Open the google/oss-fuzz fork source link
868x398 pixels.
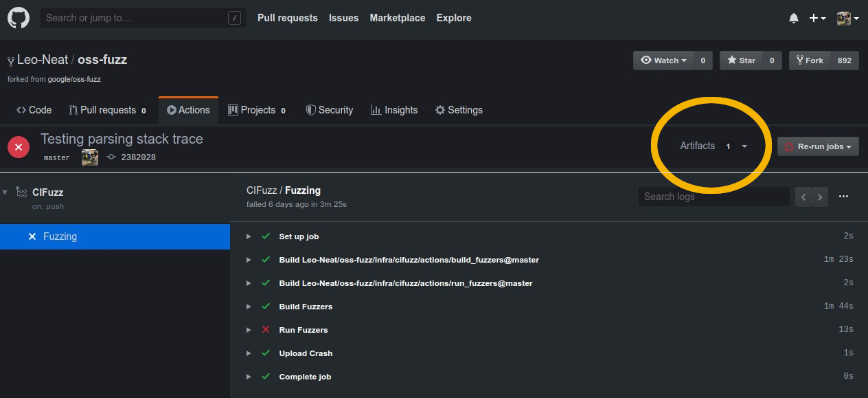pos(74,79)
